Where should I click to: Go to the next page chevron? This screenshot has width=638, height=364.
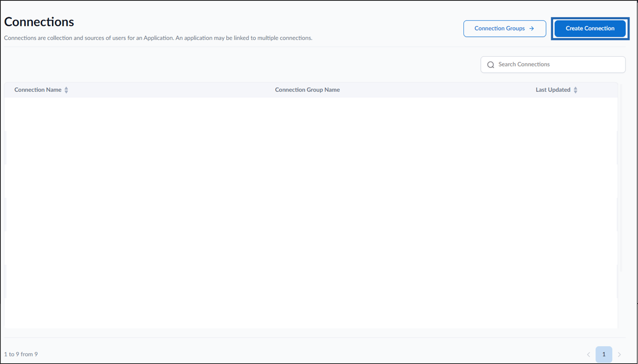[619, 355]
